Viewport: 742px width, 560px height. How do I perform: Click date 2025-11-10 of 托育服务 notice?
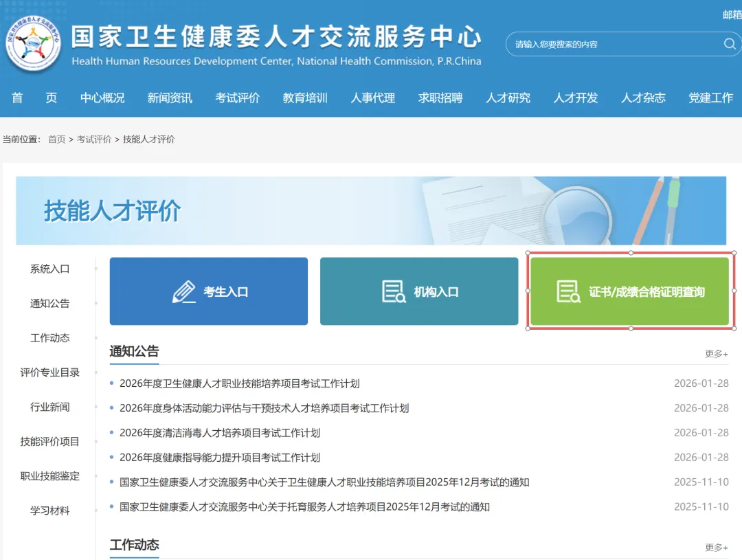701,506
